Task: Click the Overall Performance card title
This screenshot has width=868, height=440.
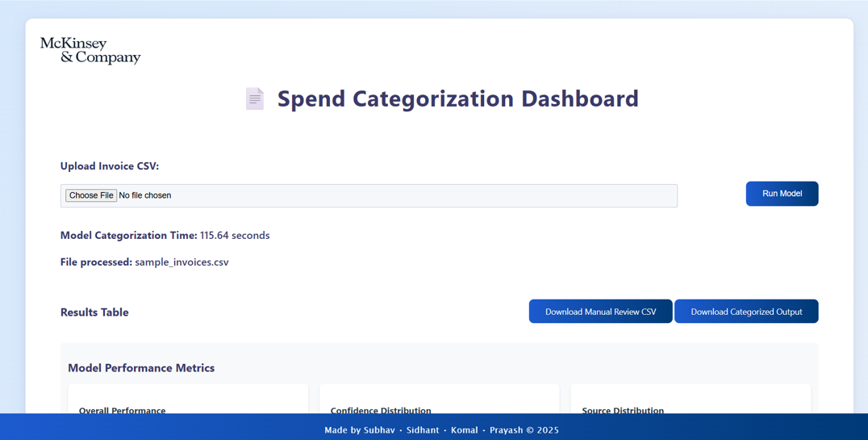Action: (123, 410)
